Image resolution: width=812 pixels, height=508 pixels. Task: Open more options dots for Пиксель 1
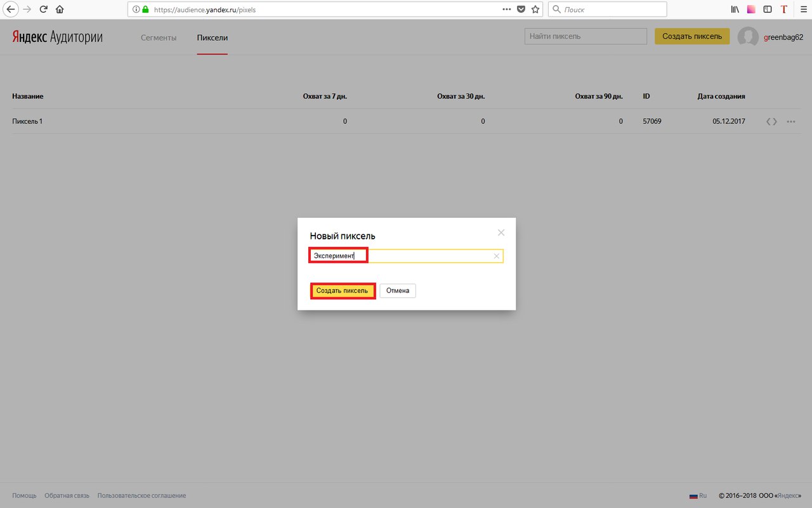click(x=791, y=121)
